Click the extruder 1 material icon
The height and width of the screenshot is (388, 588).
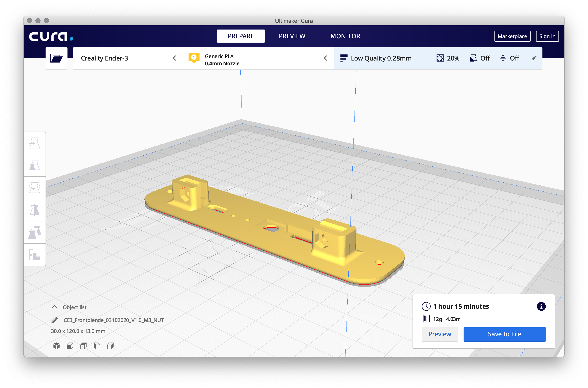pyautogui.click(x=194, y=58)
